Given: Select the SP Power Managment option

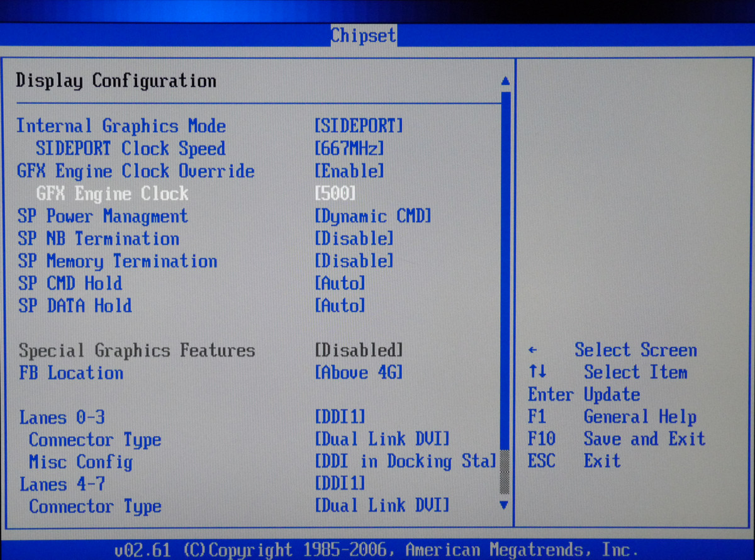Looking at the screenshot, I should [103, 216].
